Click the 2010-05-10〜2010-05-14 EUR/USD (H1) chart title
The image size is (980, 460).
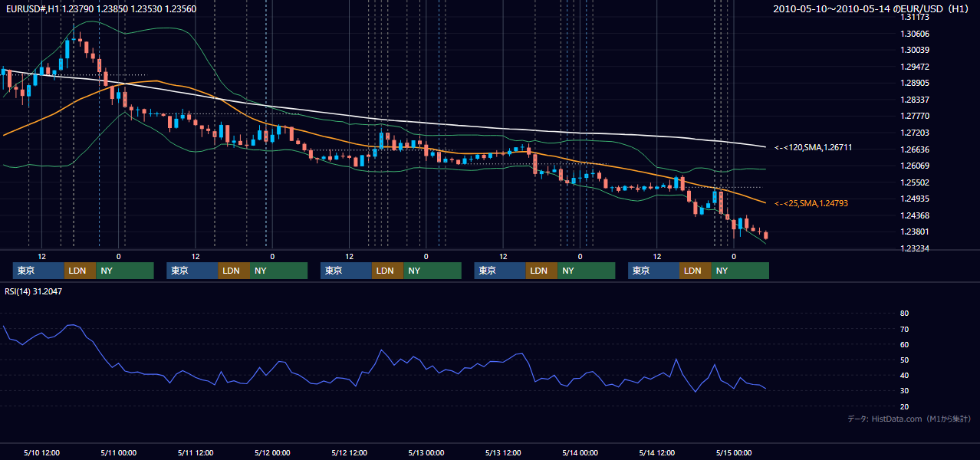click(x=871, y=8)
